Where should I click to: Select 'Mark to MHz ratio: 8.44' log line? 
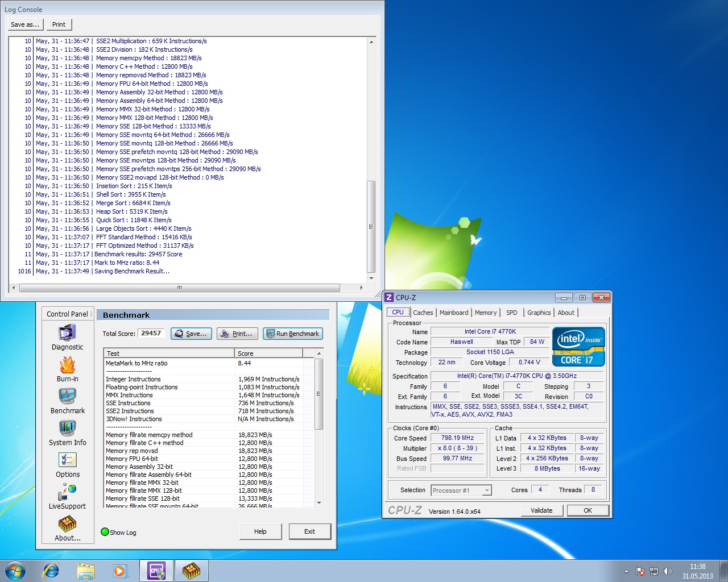[127, 263]
